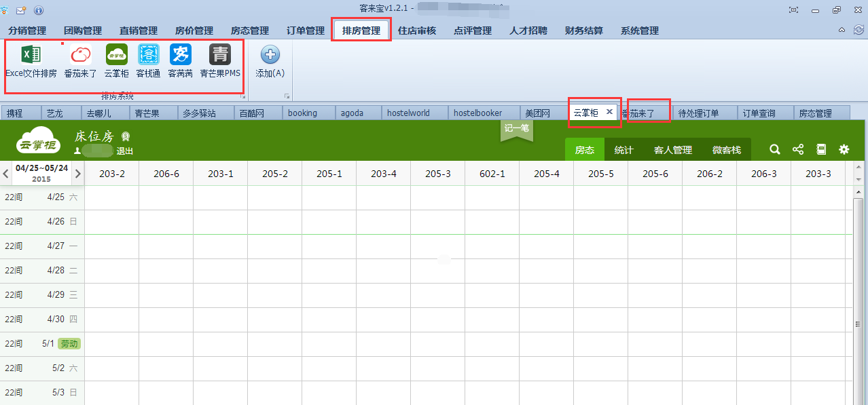868x405 pixels.
Task: Open the 待处理订单 tab
Action: (x=705, y=113)
